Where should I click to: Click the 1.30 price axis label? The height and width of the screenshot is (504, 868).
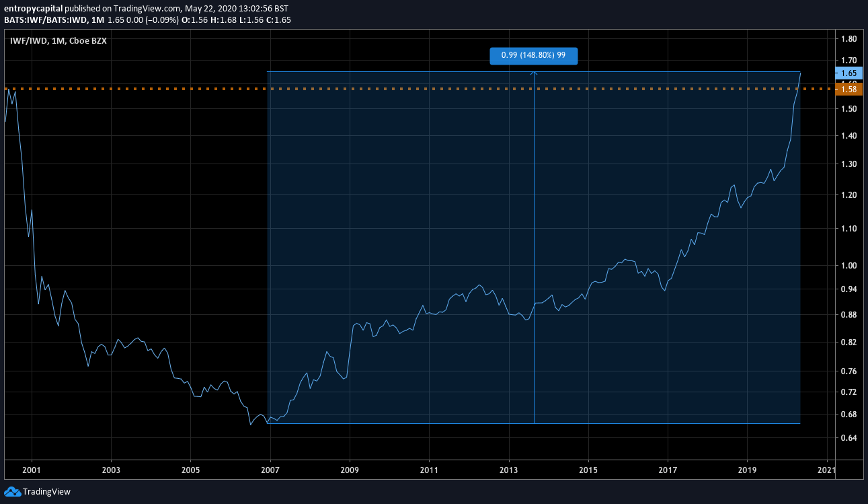[849, 164]
